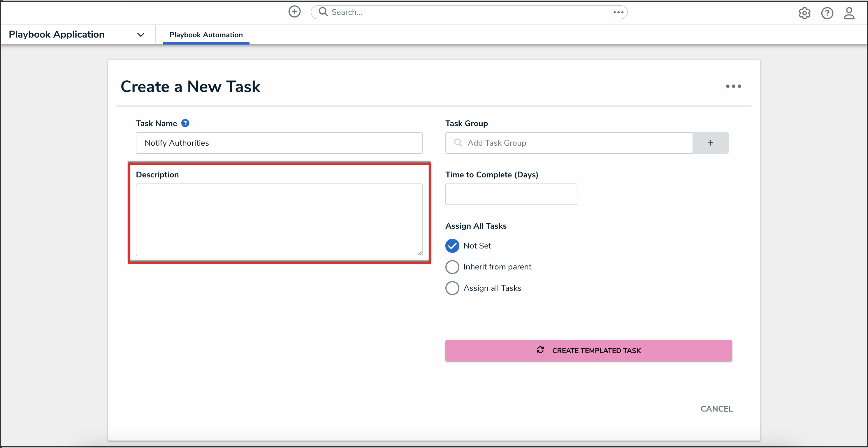Click the Cancel link
The width and height of the screenshot is (868, 448).
click(x=716, y=409)
